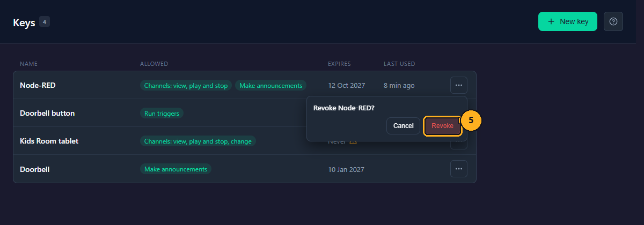Click the Channels: view, play and stop, change tag
The height and width of the screenshot is (225, 644).
[198, 141]
